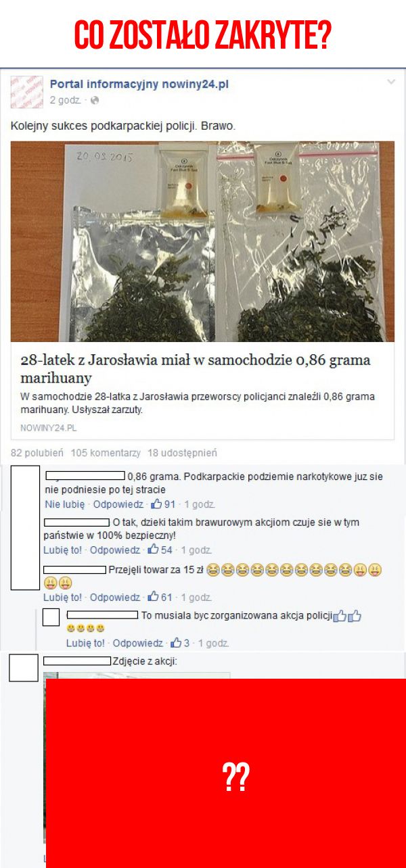The width and height of the screenshot is (406, 868).
Task: Click thumbs-up icon showing 3 likes
Action: point(176,642)
